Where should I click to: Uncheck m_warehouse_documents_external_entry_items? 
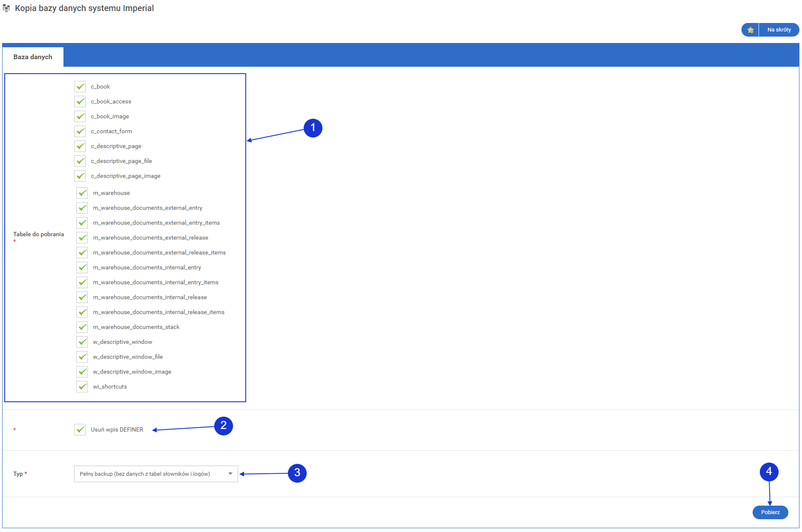82,223
